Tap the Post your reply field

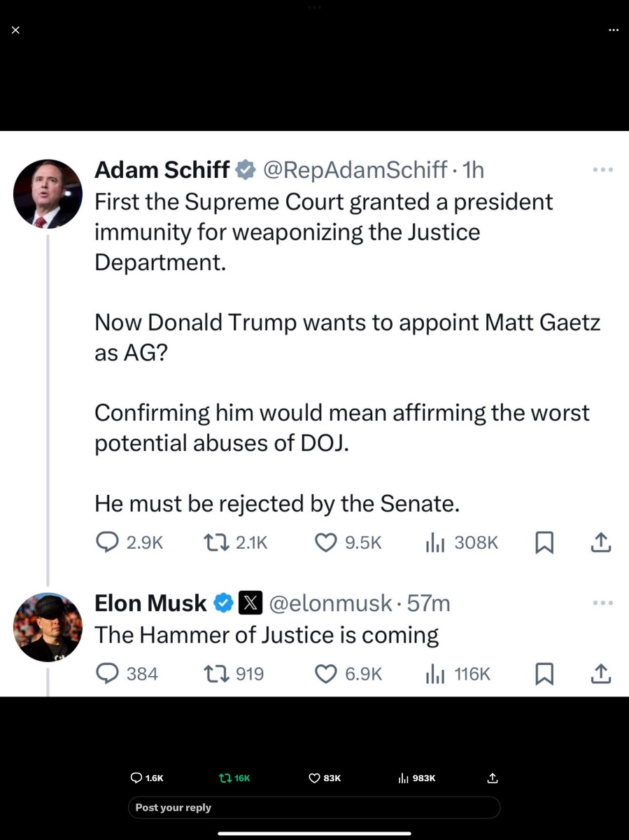(313, 807)
